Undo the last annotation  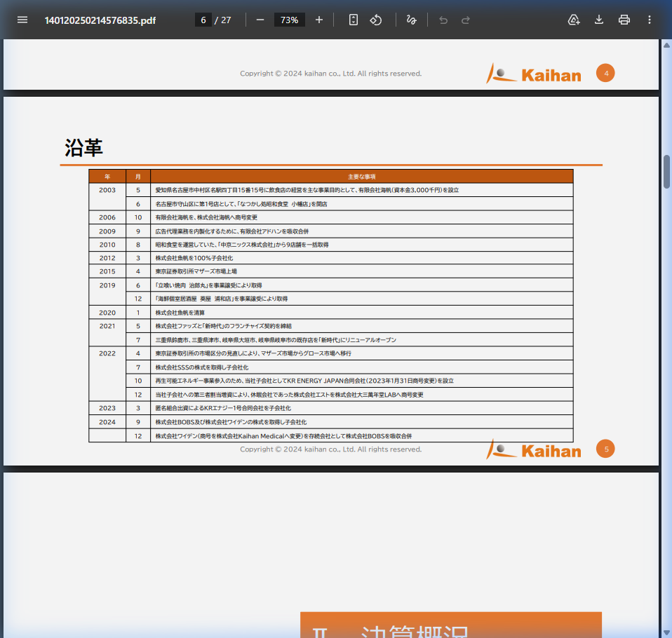(443, 20)
